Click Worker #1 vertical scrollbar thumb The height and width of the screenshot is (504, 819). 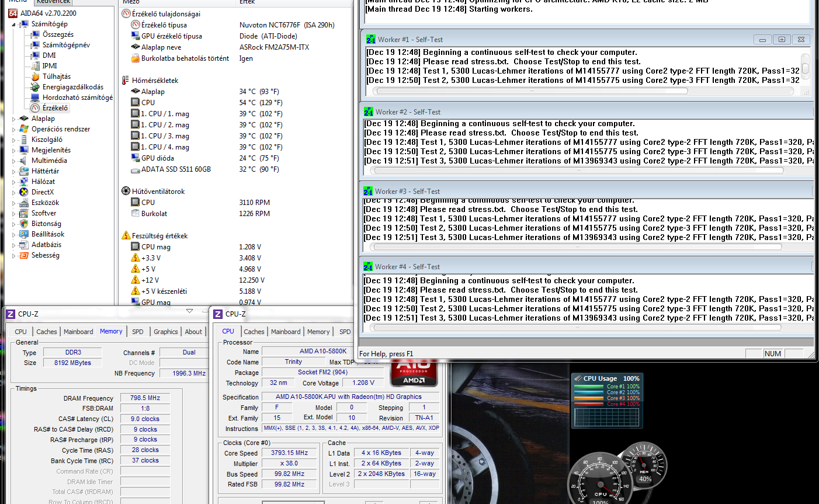805,68
